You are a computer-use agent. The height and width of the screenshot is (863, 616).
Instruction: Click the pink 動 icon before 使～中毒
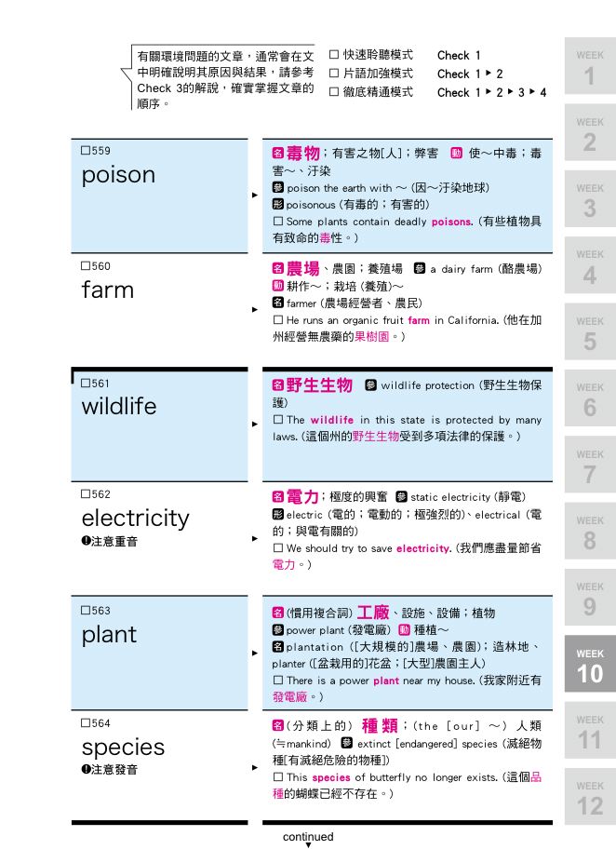pos(456,153)
